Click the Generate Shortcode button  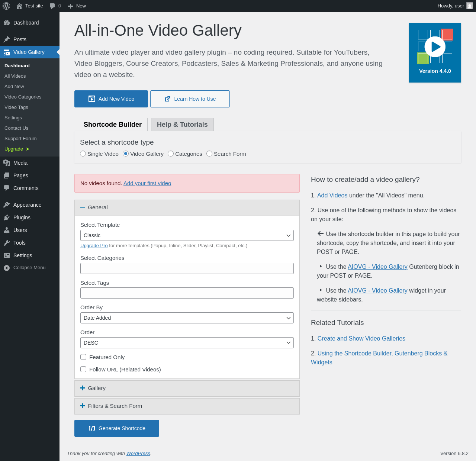(117, 428)
